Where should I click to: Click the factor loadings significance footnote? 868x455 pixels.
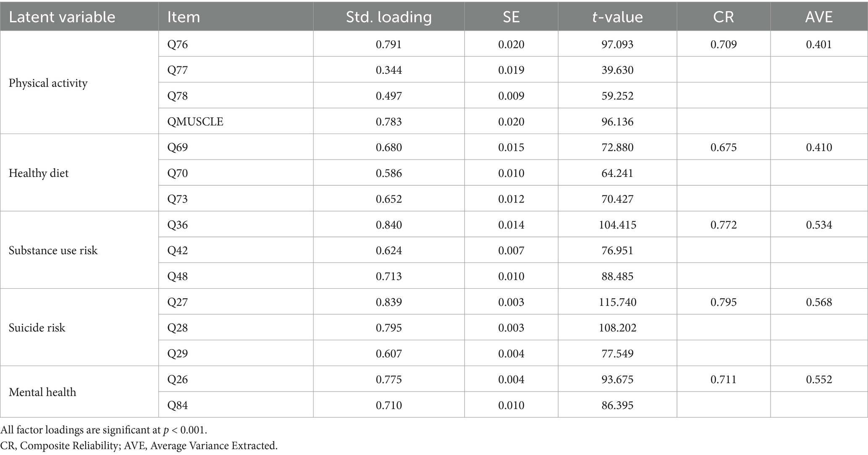coord(104,430)
